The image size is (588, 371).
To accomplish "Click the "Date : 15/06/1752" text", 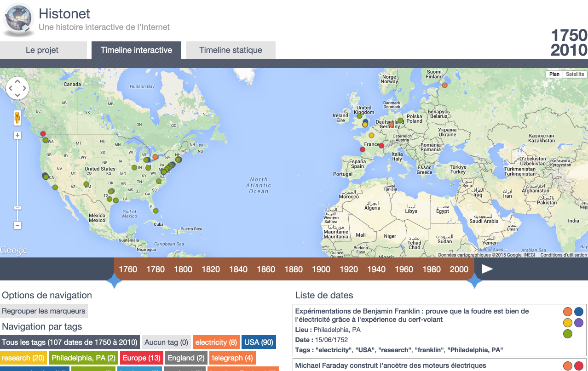I will (322, 340).
